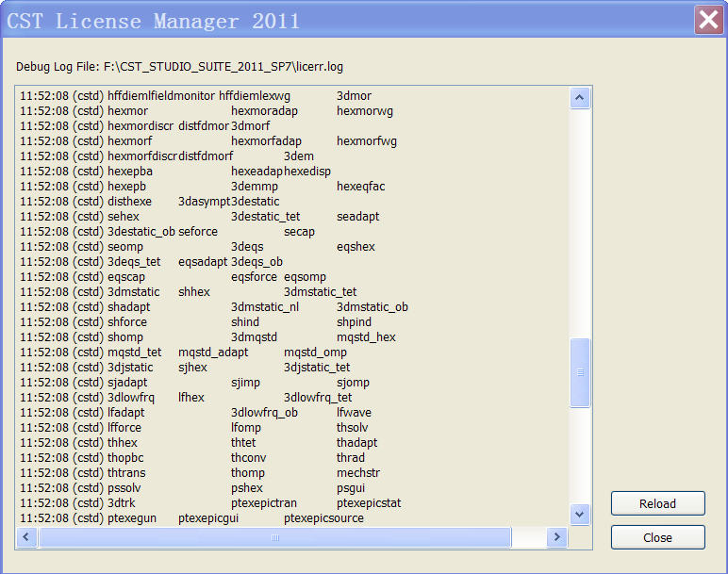Click the 'seomp' entry
728x574 pixels.
pos(124,247)
